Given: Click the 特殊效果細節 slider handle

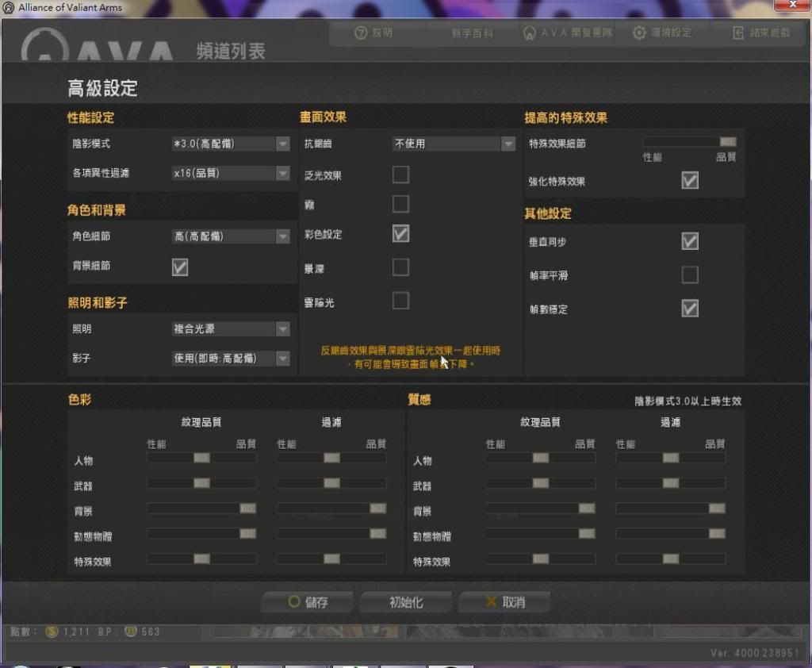Looking at the screenshot, I should click(728, 142).
